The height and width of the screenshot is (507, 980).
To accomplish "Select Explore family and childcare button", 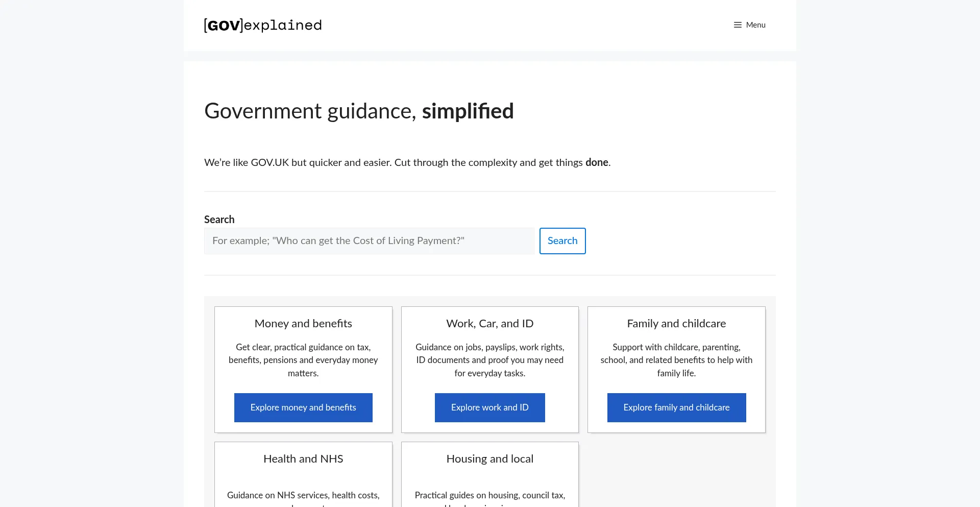I will click(676, 407).
